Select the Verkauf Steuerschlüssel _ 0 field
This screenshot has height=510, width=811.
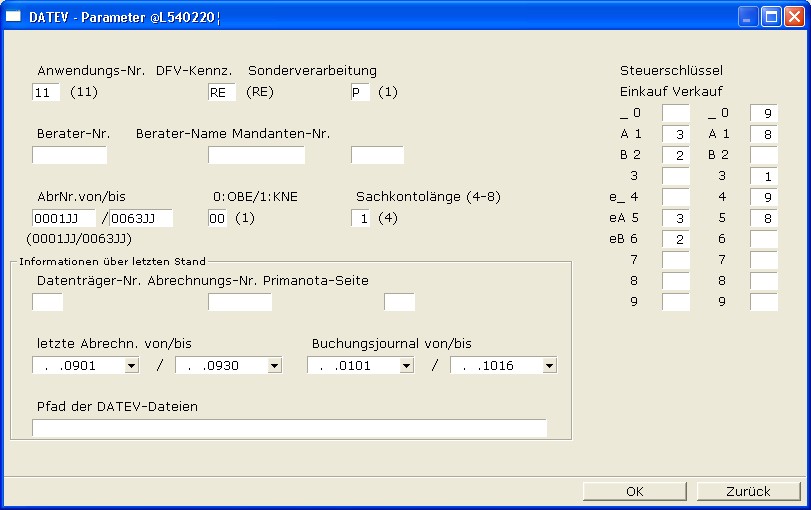tap(764, 114)
